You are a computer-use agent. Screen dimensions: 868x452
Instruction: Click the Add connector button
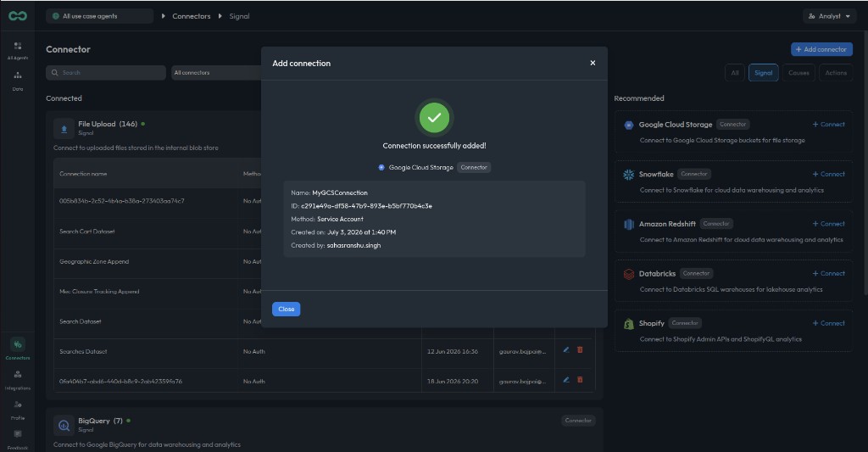click(821, 49)
